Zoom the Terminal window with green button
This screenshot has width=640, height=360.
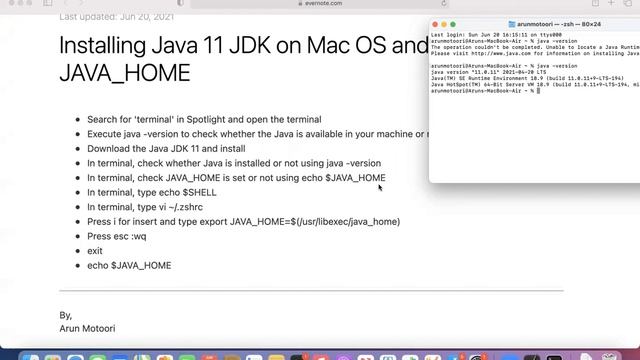(453, 24)
